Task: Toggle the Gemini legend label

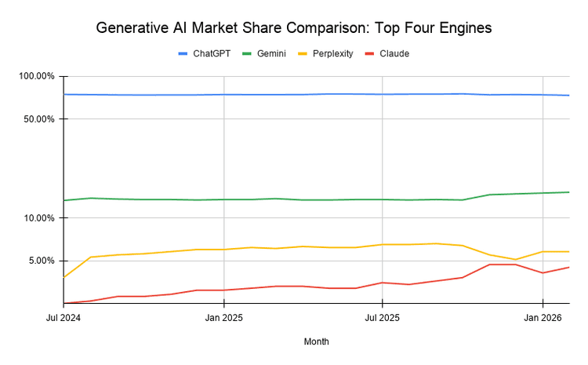Action: [271, 53]
